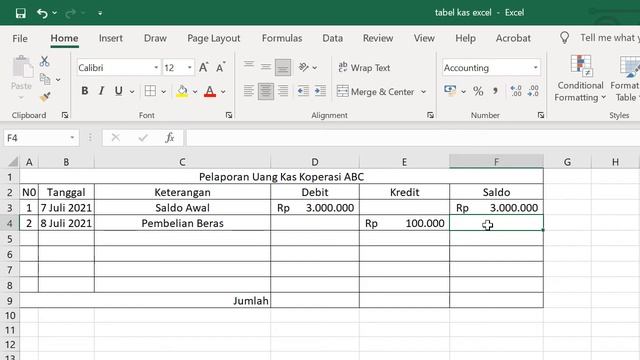Click the Undo arrow icon
The height and width of the screenshot is (360, 640).
pyautogui.click(x=42, y=13)
